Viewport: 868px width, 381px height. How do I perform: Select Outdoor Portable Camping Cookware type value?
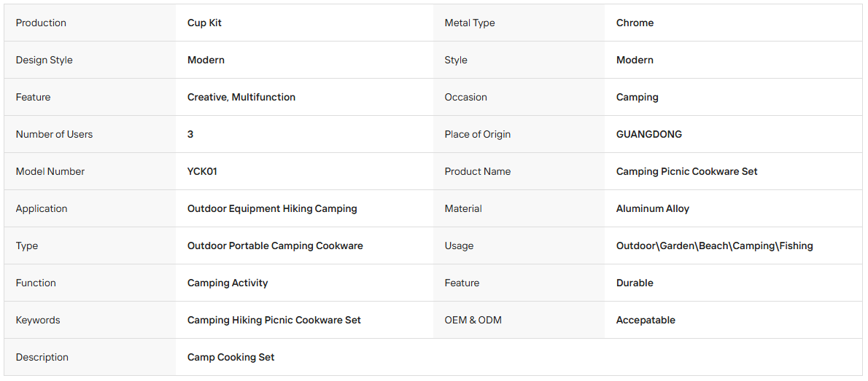[275, 246]
